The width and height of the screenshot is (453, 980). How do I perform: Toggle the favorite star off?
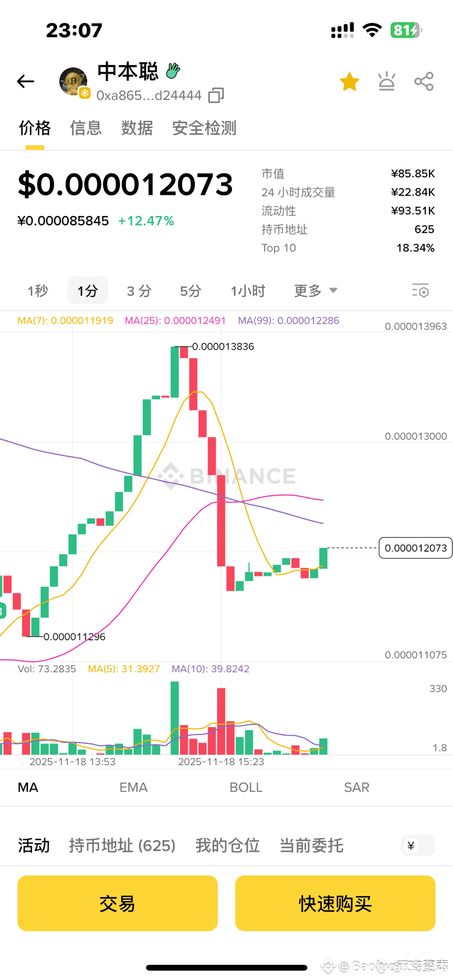349,81
